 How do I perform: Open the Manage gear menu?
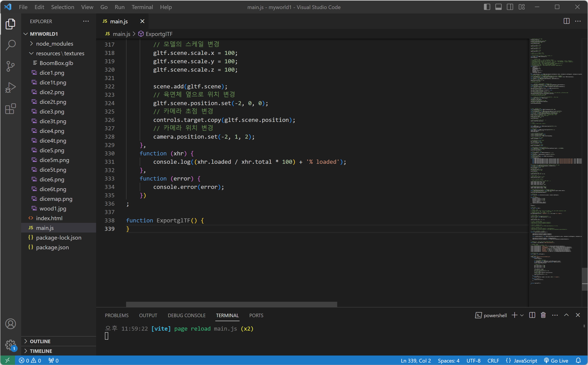click(x=10, y=345)
